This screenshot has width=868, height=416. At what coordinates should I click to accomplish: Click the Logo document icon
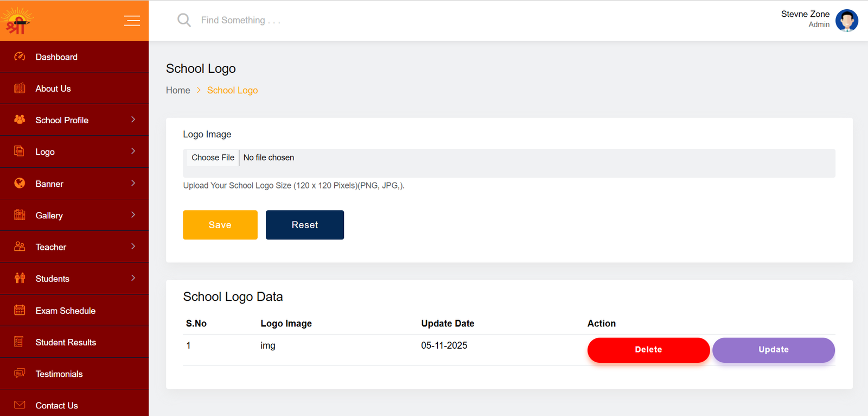[20, 152]
